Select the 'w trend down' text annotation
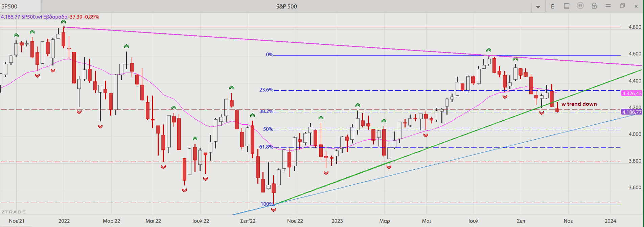The width and height of the screenshot is (644, 227). click(579, 104)
